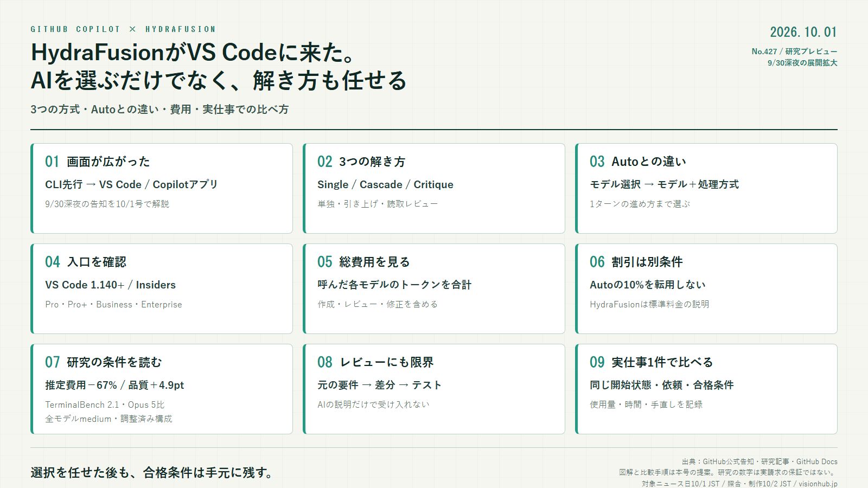Click the text Single / Cascade / Critique
Viewport: 868px width, 488px height.
tap(385, 184)
